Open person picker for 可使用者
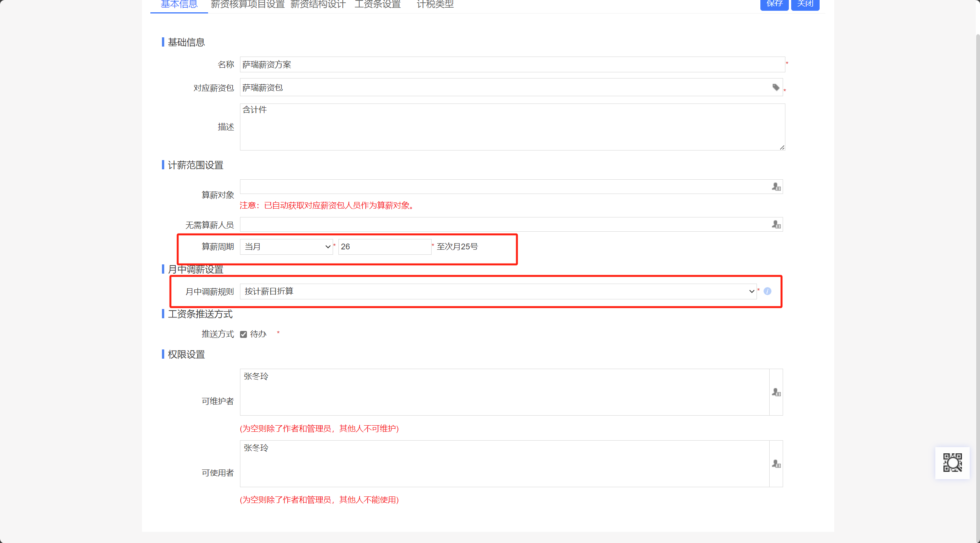This screenshot has height=543, width=980. tap(776, 464)
